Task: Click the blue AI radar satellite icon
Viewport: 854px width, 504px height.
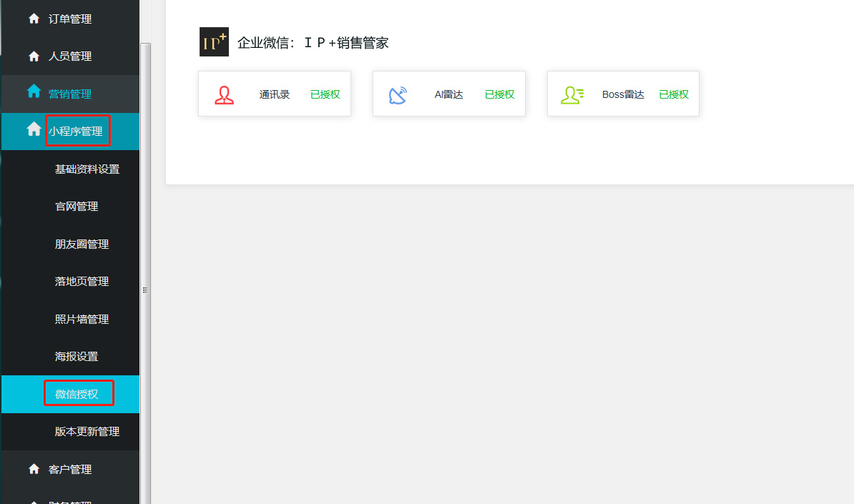Action: coord(398,95)
